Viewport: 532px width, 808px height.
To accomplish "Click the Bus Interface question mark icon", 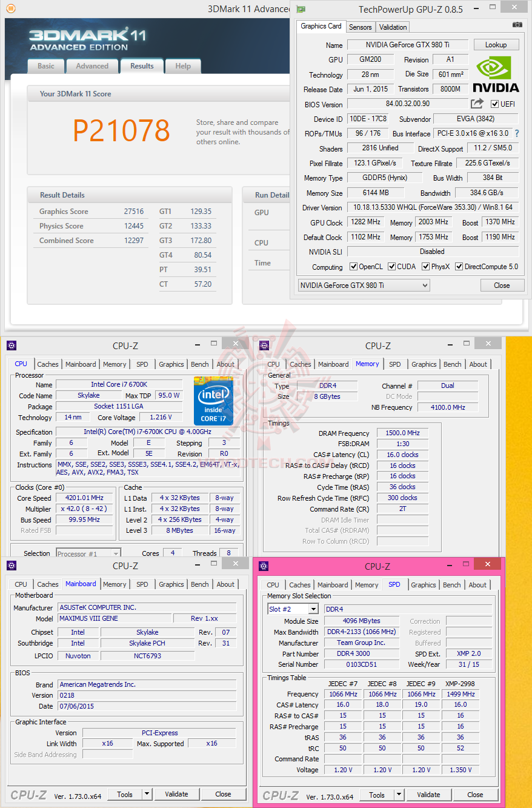I will click(517, 133).
